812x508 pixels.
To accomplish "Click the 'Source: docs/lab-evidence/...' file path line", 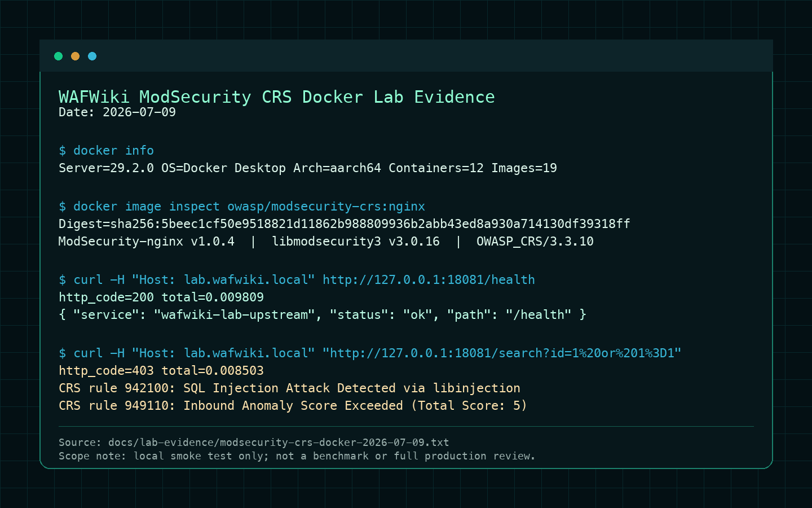I will [x=254, y=443].
